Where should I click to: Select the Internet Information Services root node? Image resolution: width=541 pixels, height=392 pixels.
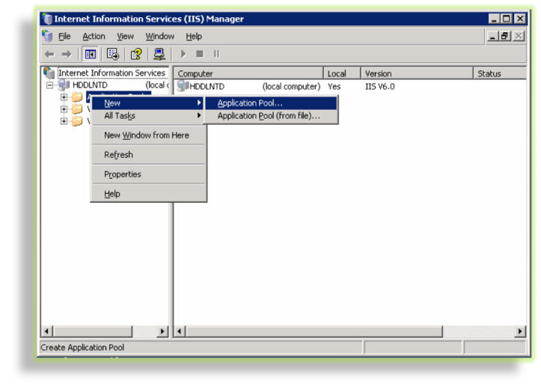(x=111, y=73)
